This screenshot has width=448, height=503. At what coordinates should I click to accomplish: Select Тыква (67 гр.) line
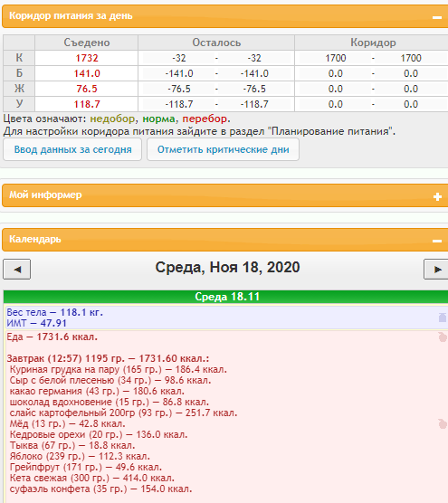tap(72, 446)
